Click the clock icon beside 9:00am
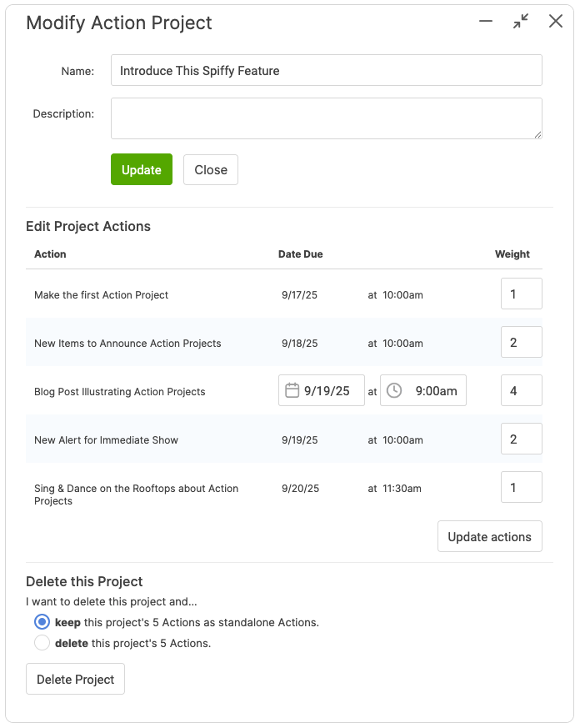 tap(394, 390)
